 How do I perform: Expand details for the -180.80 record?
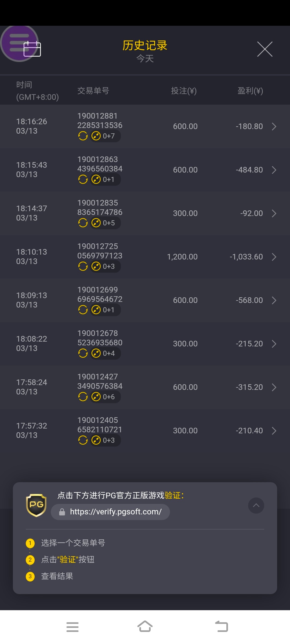[274, 126]
